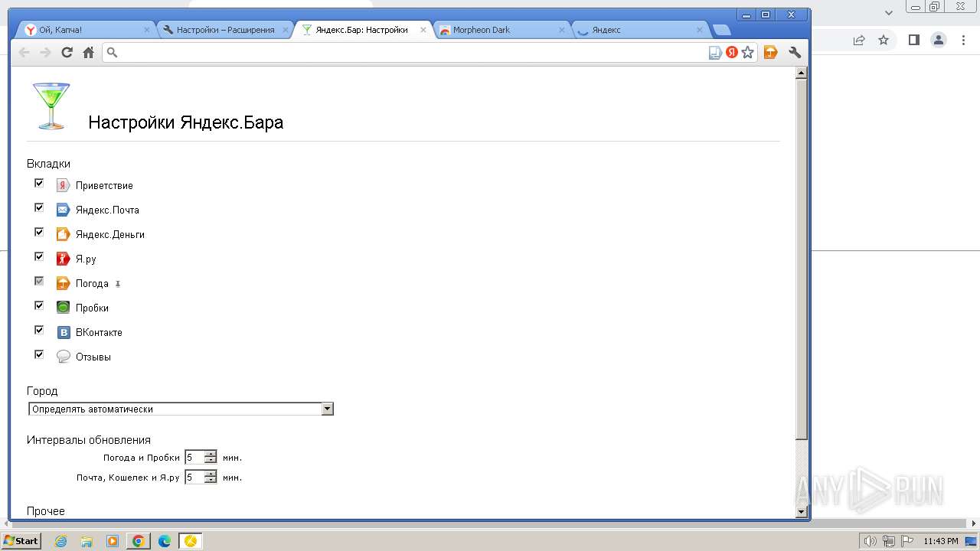This screenshot has width=980, height=551.
Task: Uncheck the Яндекс.Деньги checkbox
Action: pos(39,232)
